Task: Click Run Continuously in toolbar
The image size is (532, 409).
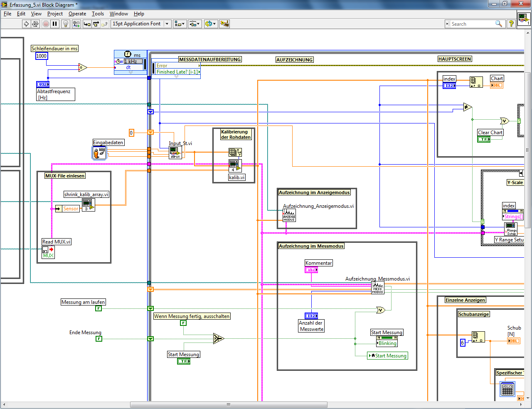Action: click(x=35, y=24)
